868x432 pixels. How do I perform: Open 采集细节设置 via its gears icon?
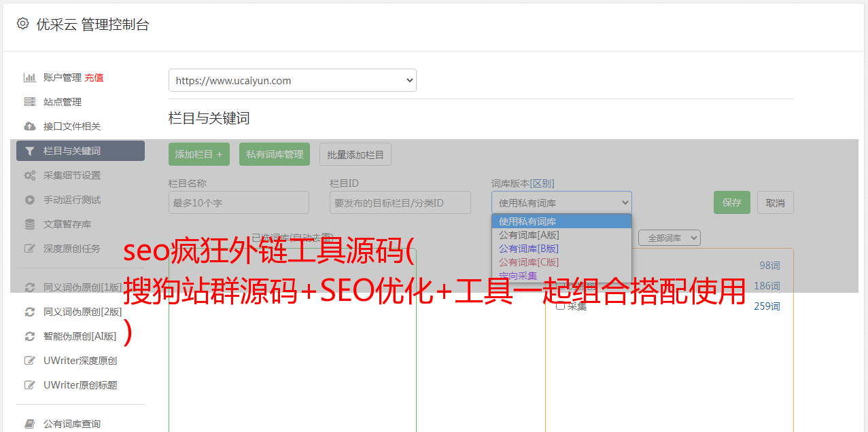29,175
